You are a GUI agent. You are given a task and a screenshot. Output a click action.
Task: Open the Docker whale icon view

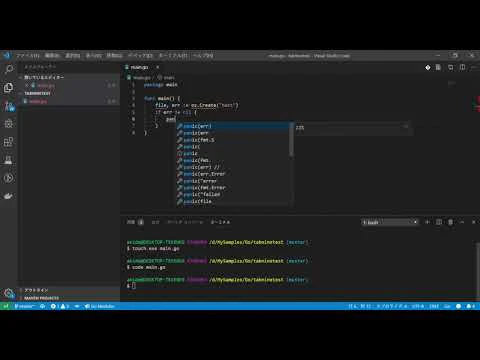tap(9, 196)
